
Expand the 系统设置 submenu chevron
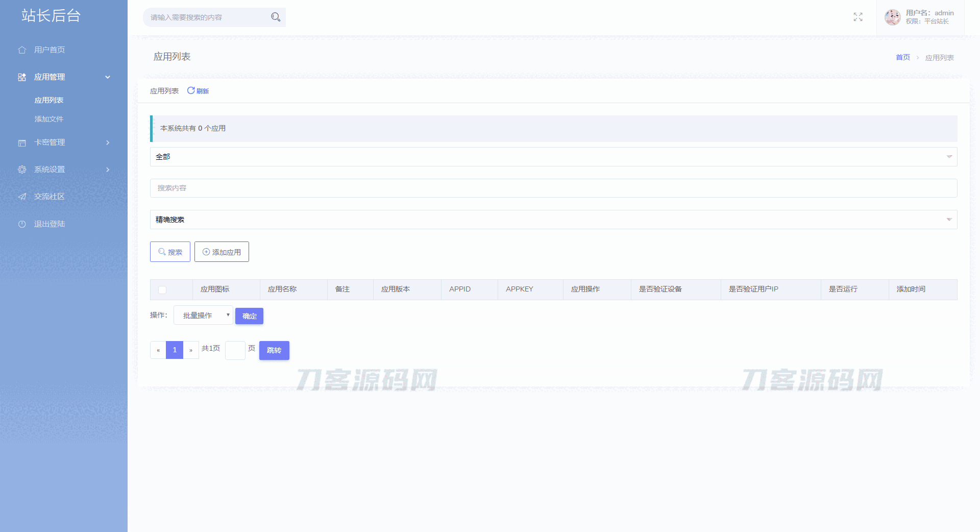tap(108, 170)
